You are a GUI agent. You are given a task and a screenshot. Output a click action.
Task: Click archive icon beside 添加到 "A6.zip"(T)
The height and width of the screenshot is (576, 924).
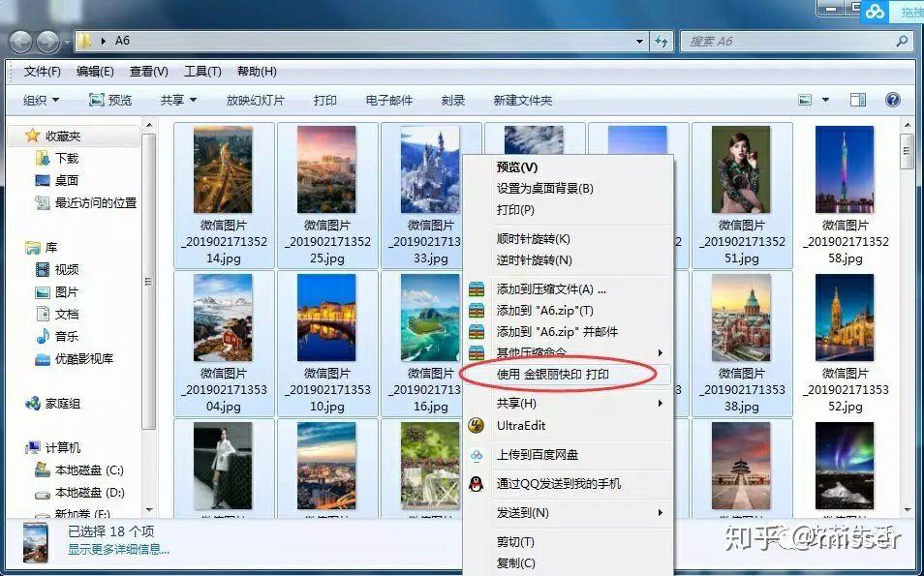477,311
